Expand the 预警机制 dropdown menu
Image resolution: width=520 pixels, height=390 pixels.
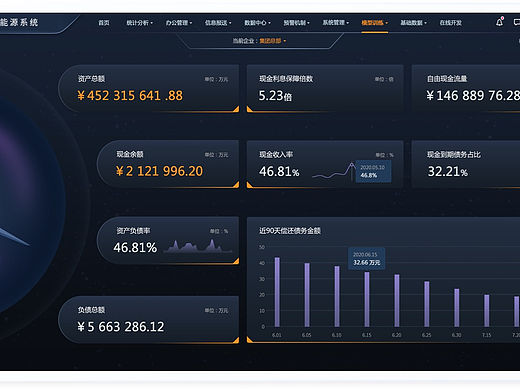tap(296, 23)
